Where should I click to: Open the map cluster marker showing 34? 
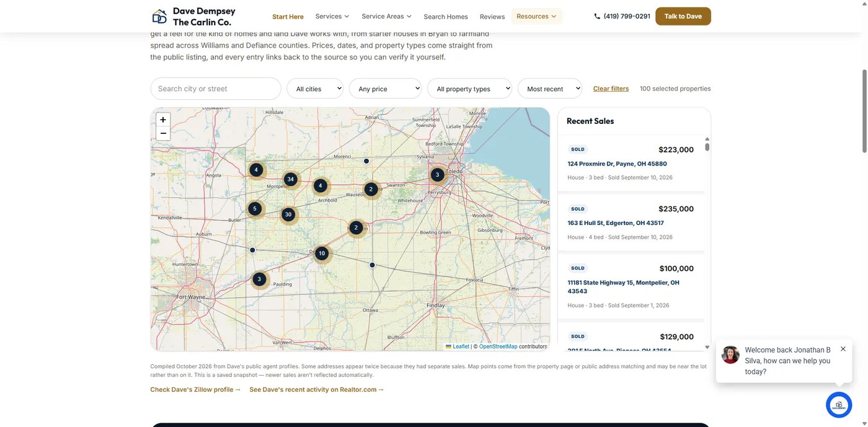point(290,179)
